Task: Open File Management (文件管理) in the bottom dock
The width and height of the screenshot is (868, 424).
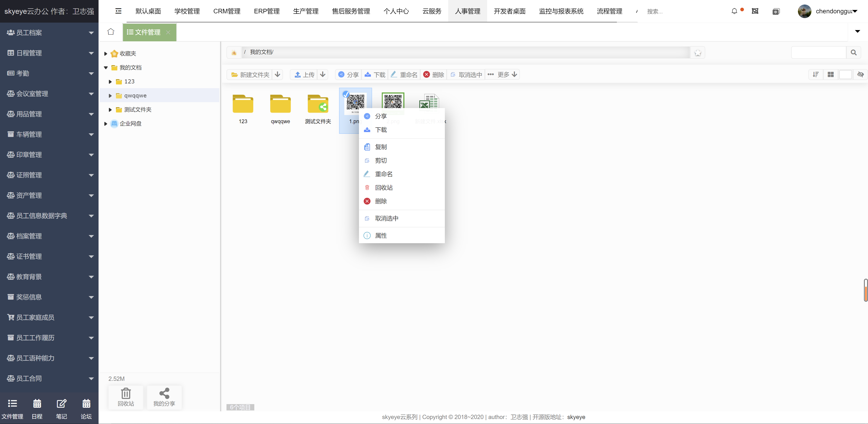Action: pos(12,408)
